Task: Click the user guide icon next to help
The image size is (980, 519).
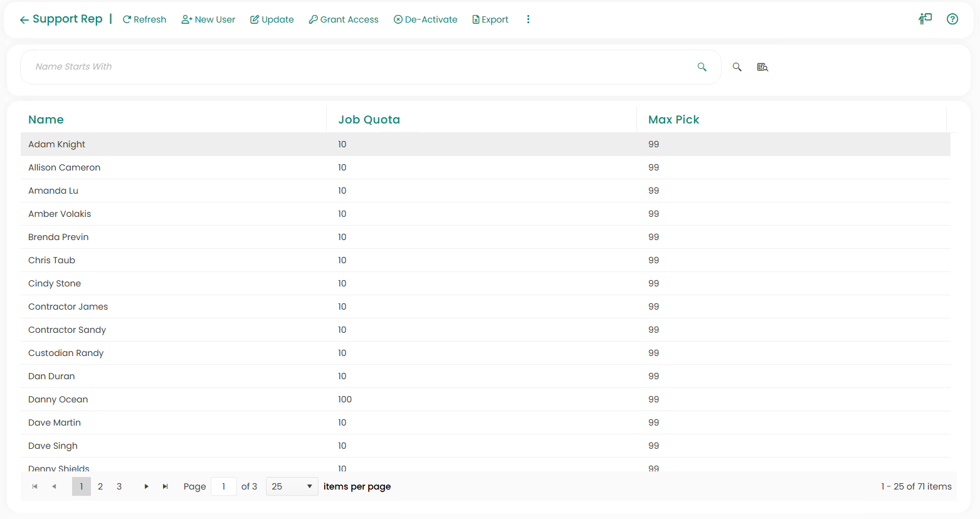Action: coord(925,19)
